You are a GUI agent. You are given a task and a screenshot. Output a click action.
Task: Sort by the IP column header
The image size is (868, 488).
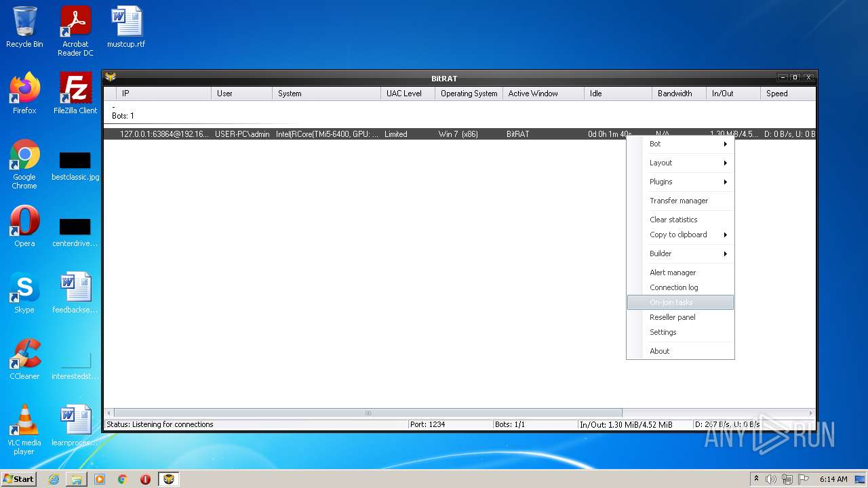[x=163, y=94]
